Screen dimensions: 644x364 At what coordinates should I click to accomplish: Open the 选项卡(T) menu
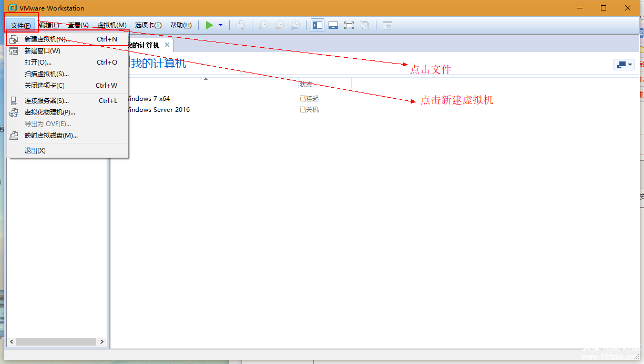click(148, 25)
